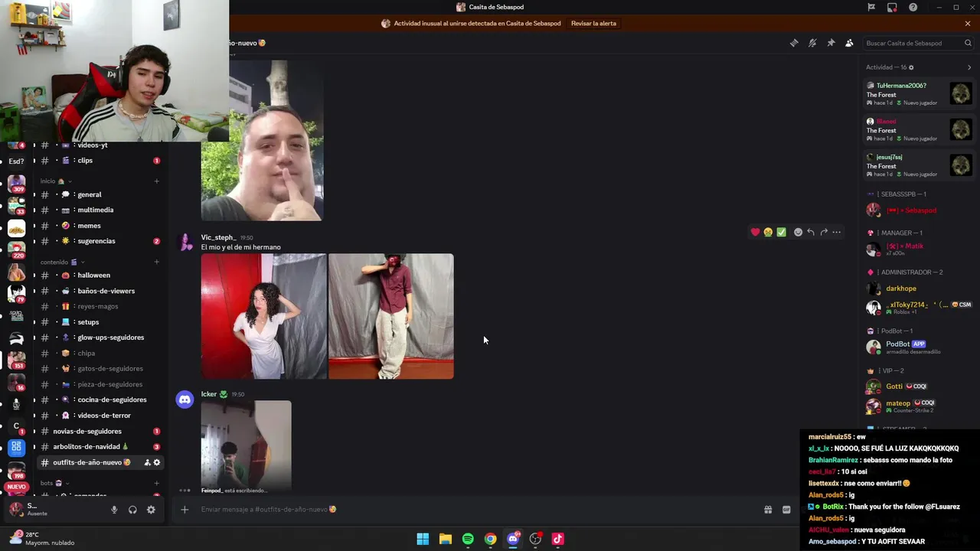Screen dimensions: 980x551
Task: Open the 'arbolitos-de-navidad' channel
Action: [x=99, y=447]
